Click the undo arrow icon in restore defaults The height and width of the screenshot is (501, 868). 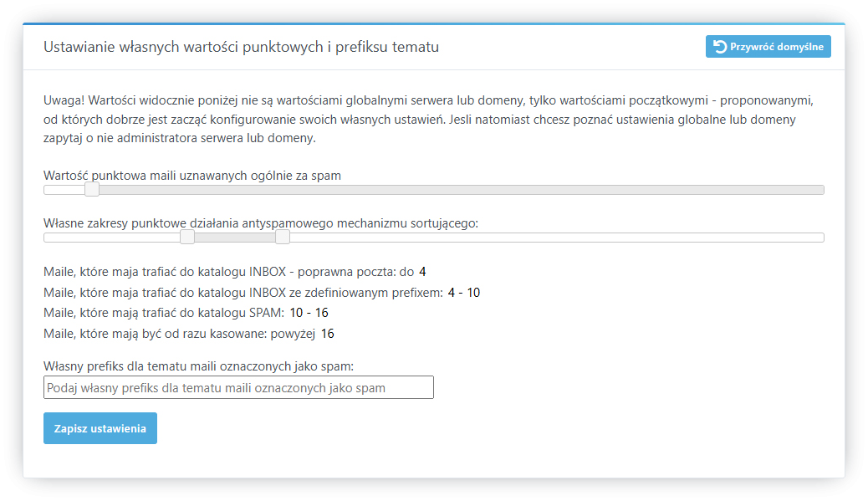click(720, 47)
